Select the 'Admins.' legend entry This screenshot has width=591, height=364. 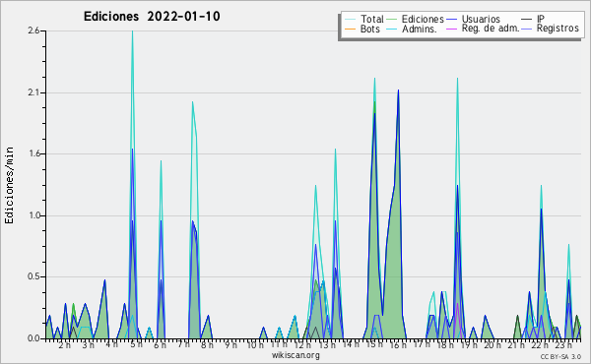(420, 29)
